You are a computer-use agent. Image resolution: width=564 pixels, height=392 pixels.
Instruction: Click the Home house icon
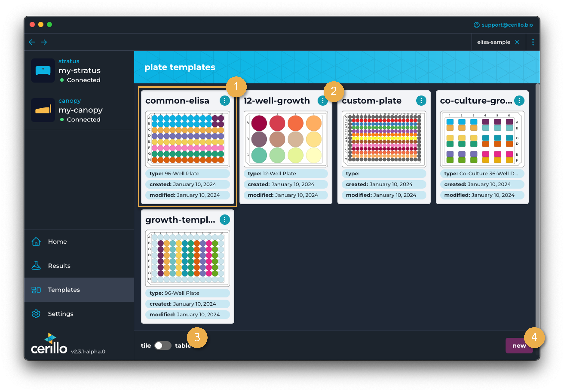[x=36, y=241]
